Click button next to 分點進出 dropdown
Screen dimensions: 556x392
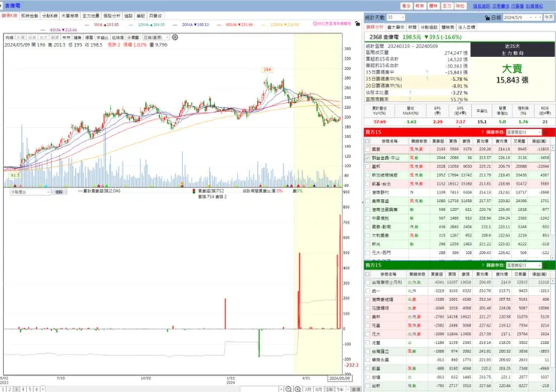point(59,191)
